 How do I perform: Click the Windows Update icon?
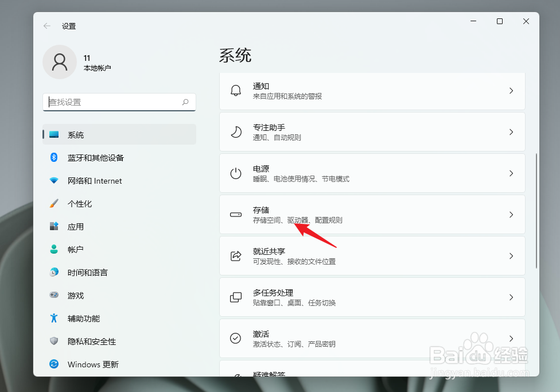54,364
